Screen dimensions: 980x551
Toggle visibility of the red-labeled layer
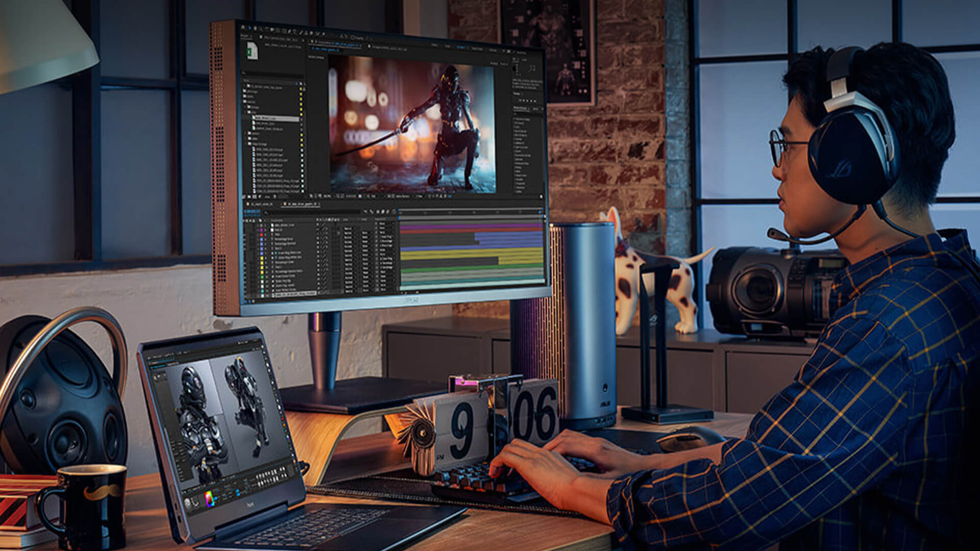[x=244, y=235]
